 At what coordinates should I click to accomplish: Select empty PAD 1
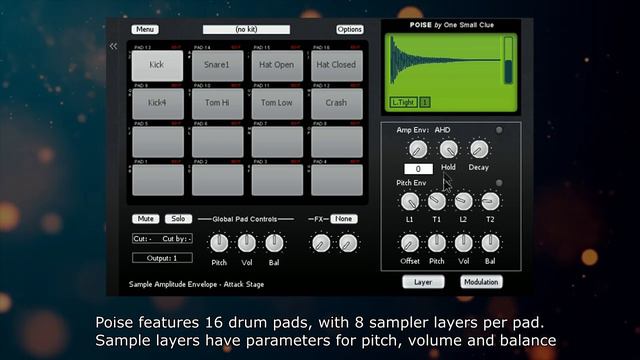[157, 180]
